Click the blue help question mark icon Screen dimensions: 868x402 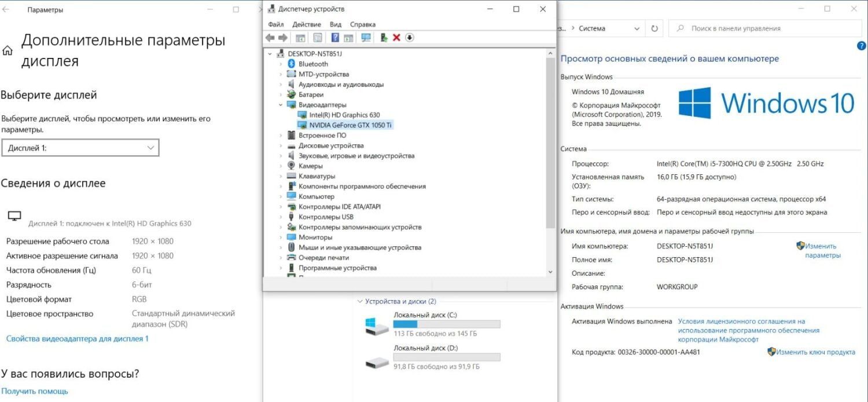pyautogui.click(x=861, y=46)
